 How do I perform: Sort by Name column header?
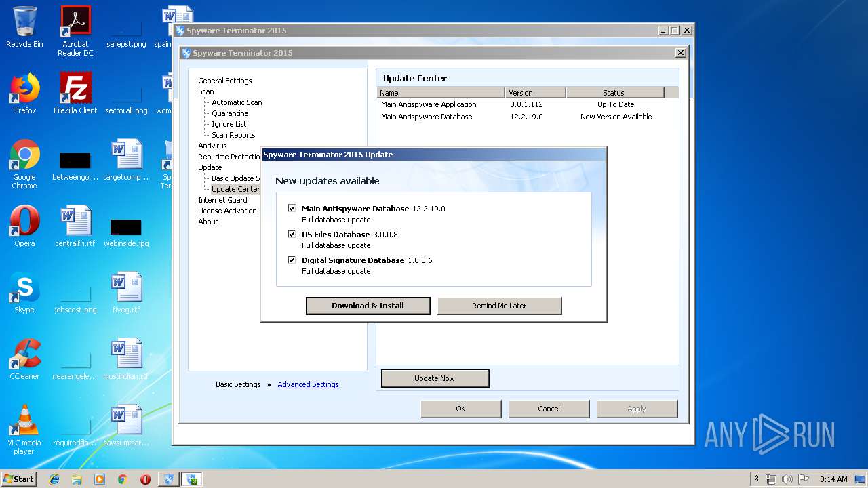coord(441,93)
